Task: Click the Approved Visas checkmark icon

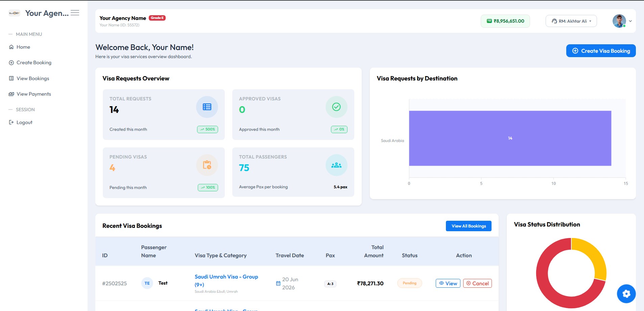Action: 336,107
